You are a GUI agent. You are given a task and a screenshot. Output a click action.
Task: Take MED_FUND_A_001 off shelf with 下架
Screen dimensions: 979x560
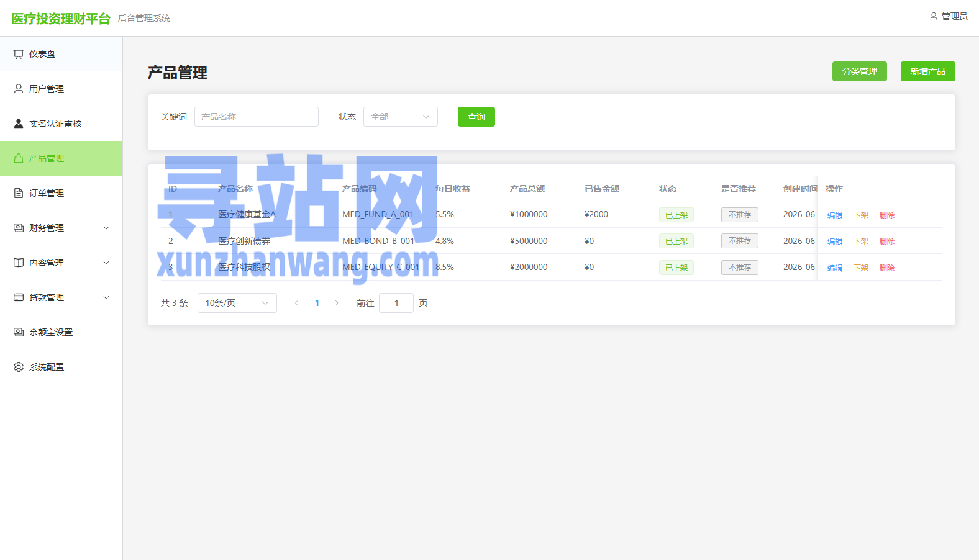(x=861, y=215)
